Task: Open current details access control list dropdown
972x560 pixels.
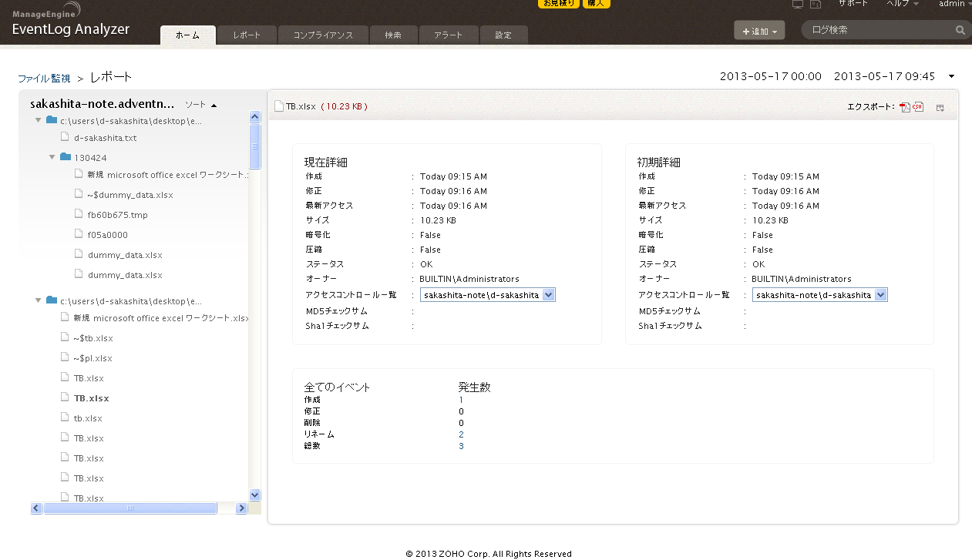Action: (548, 295)
